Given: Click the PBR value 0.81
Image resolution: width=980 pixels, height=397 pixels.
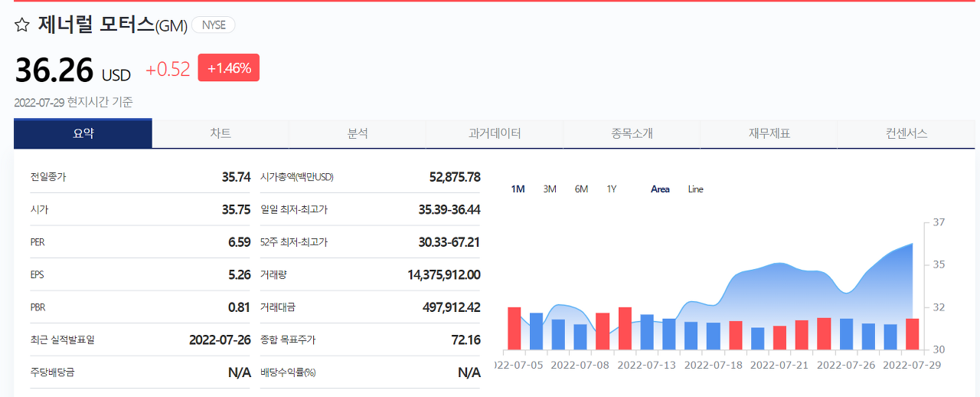Looking at the screenshot, I should tap(240, 307).
